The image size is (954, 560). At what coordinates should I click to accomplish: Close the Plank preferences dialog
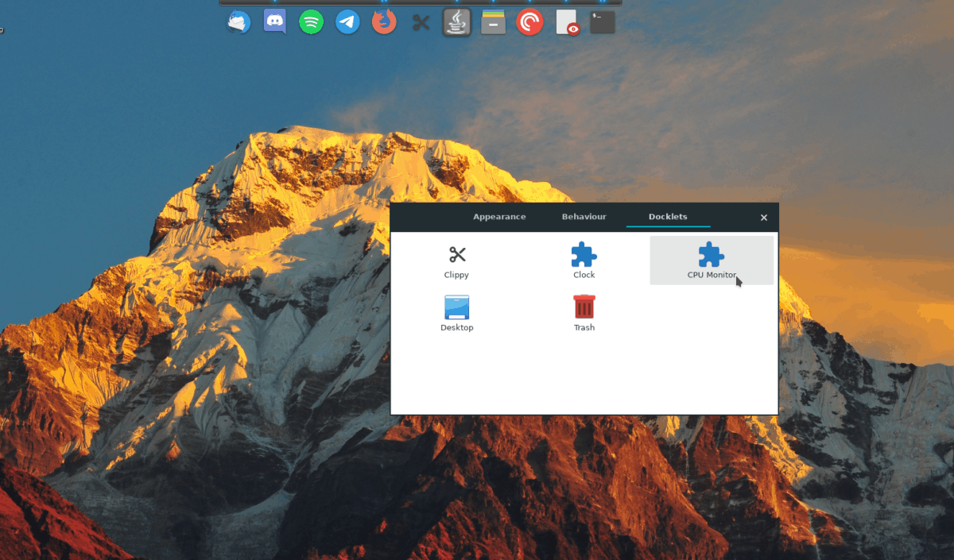coord(763,217)
